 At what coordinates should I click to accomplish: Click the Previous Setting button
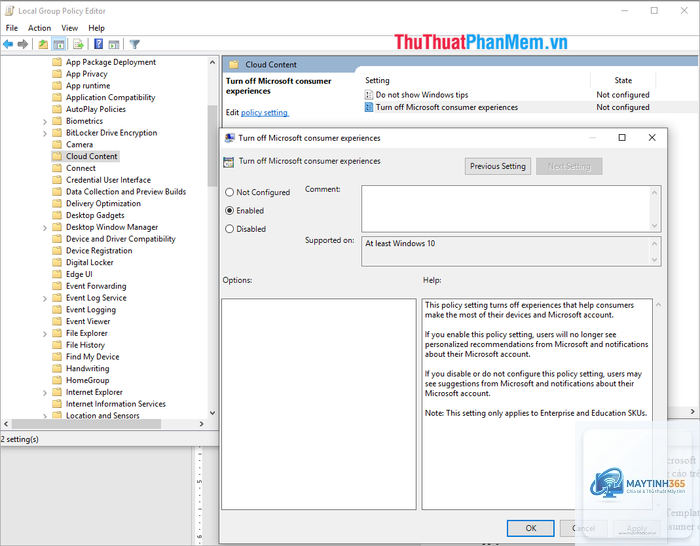coord(498,166)
